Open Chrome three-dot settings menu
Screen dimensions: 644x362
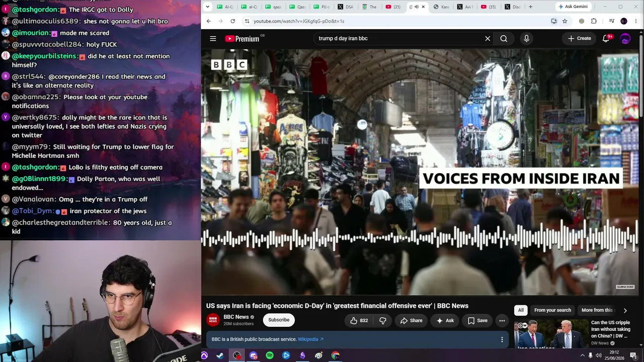[x=636, y=21]
